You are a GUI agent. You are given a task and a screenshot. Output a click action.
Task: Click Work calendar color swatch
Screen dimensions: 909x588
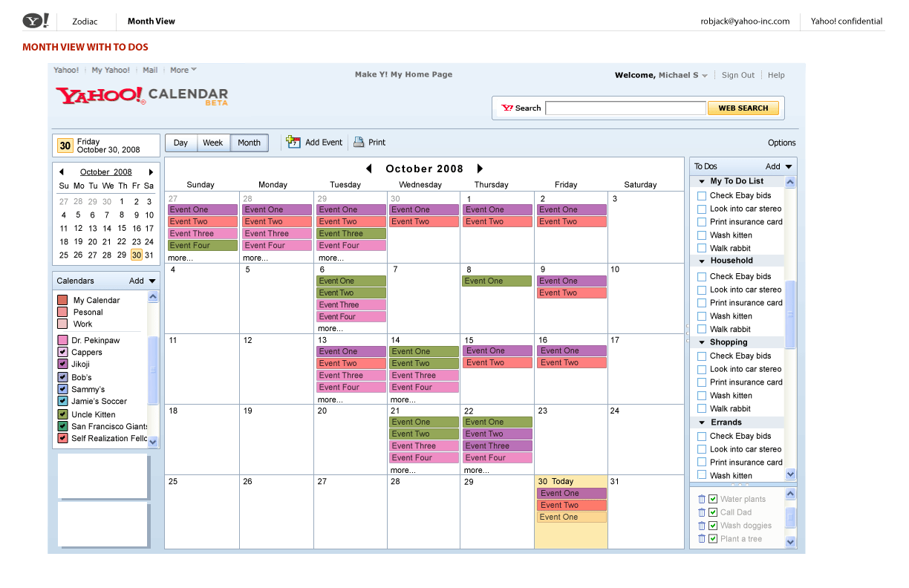(x=62, y=324)
